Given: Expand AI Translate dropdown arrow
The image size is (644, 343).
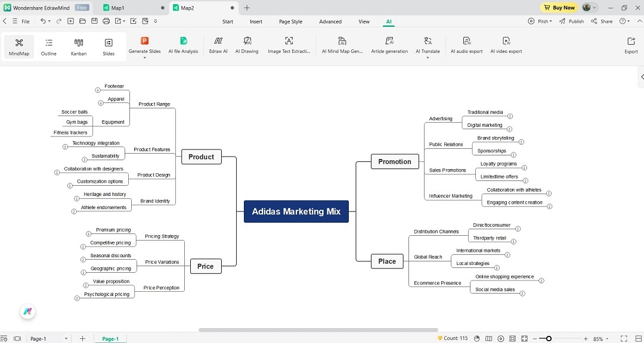Looking at the screenshot, I should coord(428,58).
